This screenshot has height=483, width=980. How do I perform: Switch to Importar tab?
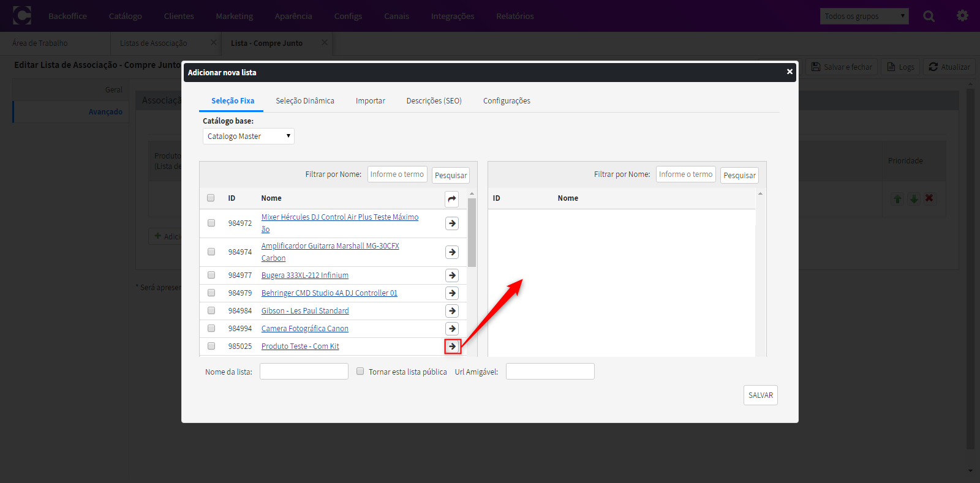(x=371, y=100)
